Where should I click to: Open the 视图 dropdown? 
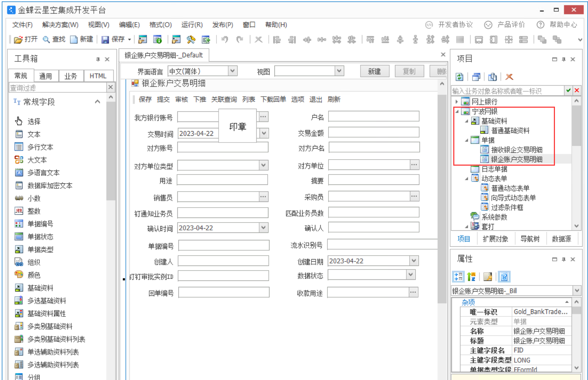(x=340, y=71)
